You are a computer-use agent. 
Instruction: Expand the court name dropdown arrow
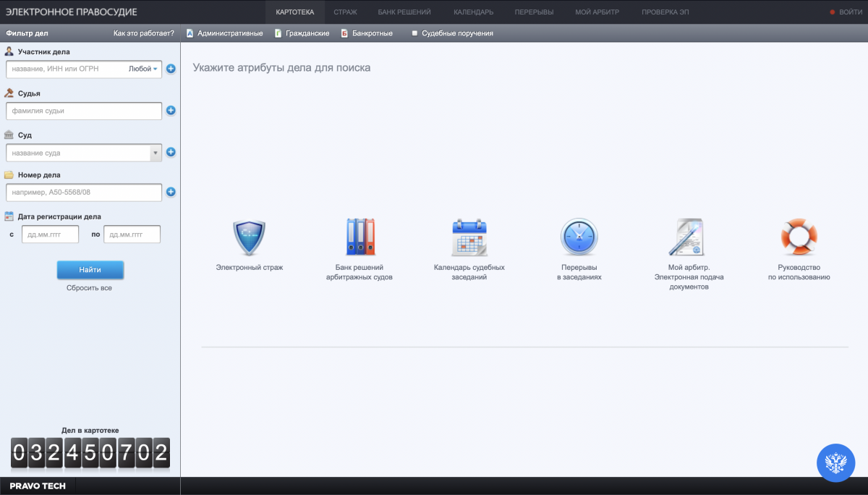(x=156, y=153)
